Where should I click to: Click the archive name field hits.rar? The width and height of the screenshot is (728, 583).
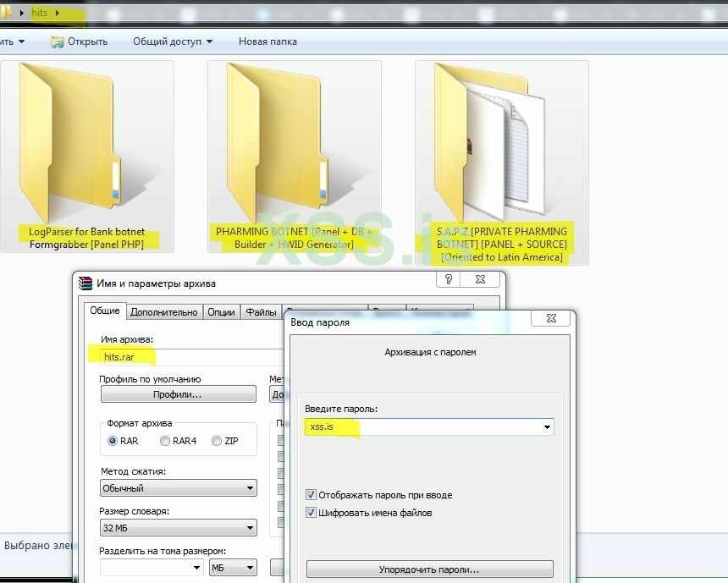point(191,357)
